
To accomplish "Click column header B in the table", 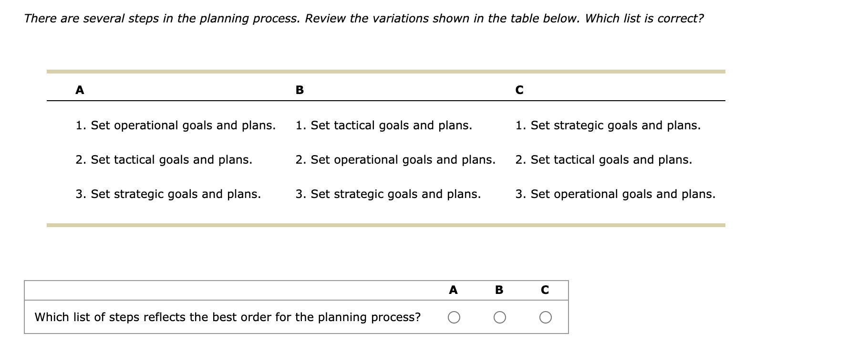I will coord(300,90).
